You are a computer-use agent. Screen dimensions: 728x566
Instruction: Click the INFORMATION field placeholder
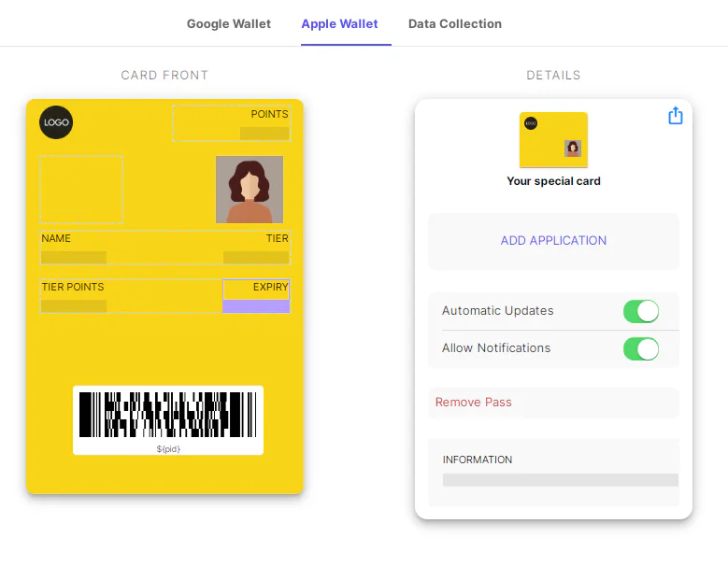pos(561,480)
